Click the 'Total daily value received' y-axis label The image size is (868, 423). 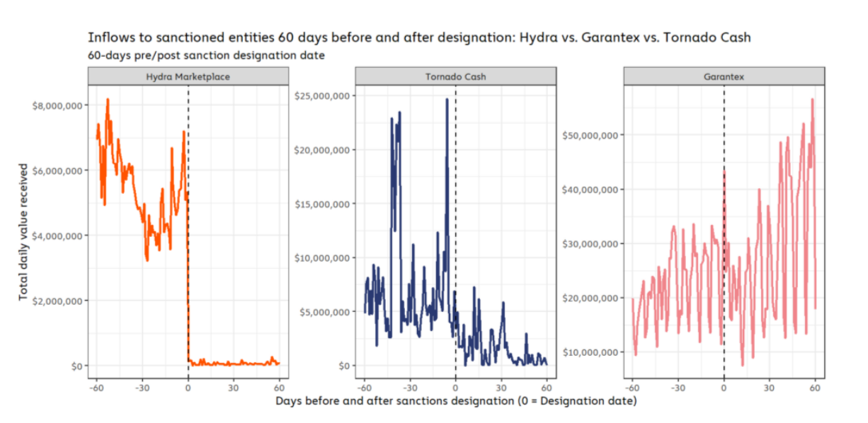[23, 232]
